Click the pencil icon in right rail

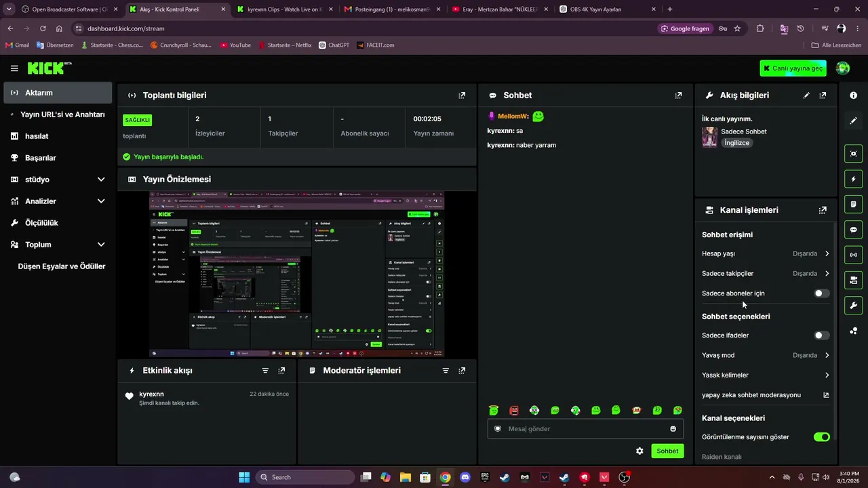click(x=853, y=121)
